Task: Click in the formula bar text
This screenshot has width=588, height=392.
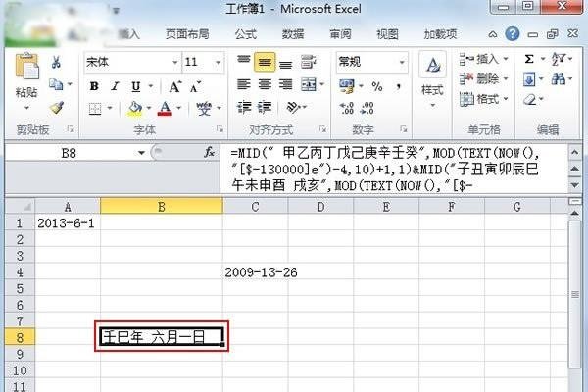Action: pyautogui.click(x=394, y=169)
